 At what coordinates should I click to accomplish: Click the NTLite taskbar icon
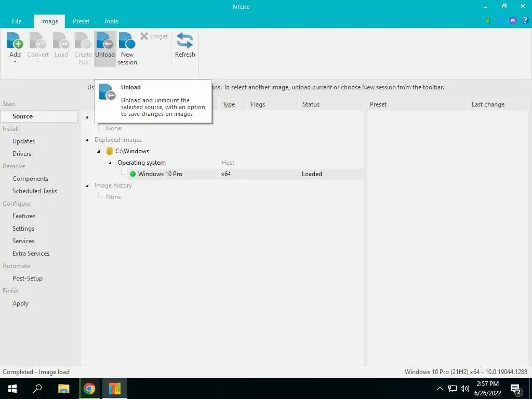[115, 389]
